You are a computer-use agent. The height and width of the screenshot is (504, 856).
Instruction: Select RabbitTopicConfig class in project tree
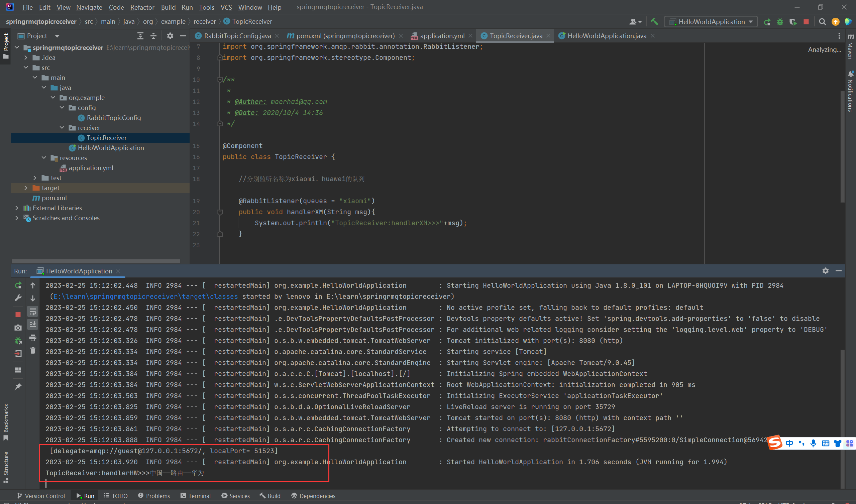[113, 118]
